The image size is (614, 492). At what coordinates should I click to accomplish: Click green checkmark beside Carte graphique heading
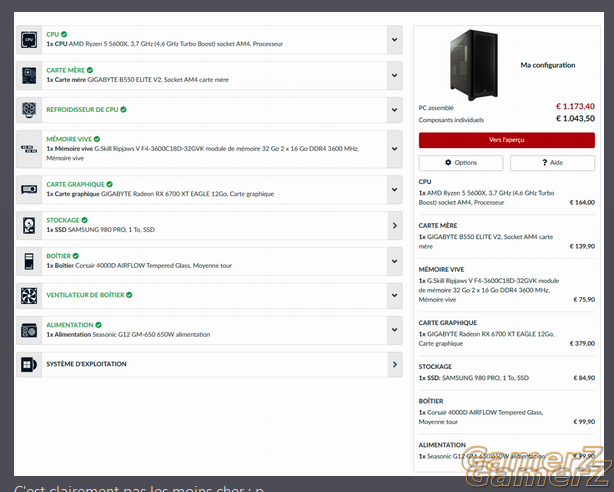[x=110, y=184]
